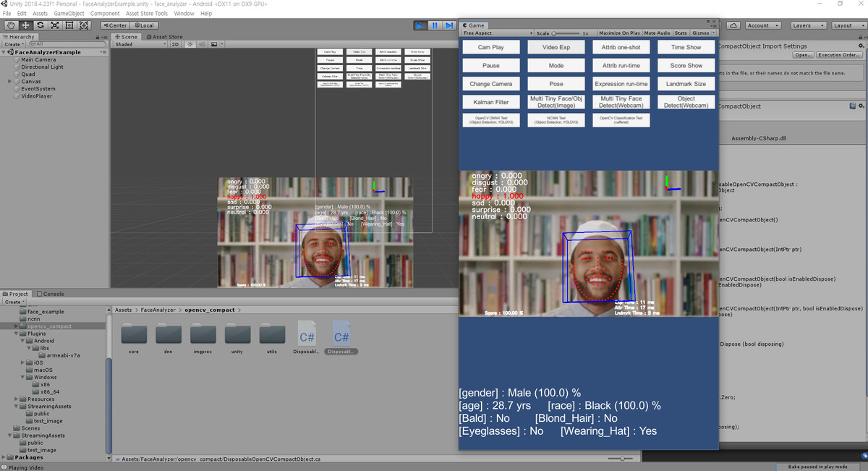The height and width of the screenshot is (471, 868).
Task: Select the Rotate tool
Action: 40,25
